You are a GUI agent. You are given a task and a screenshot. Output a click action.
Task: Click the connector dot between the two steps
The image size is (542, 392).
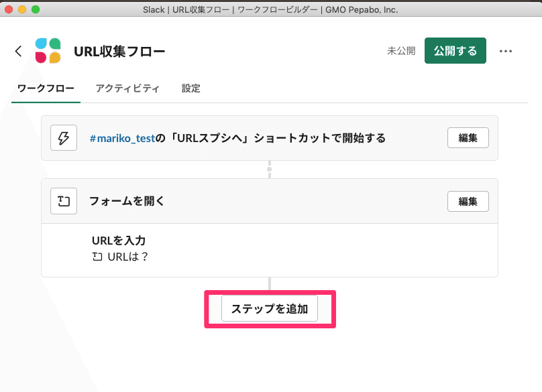coord(269,168)
